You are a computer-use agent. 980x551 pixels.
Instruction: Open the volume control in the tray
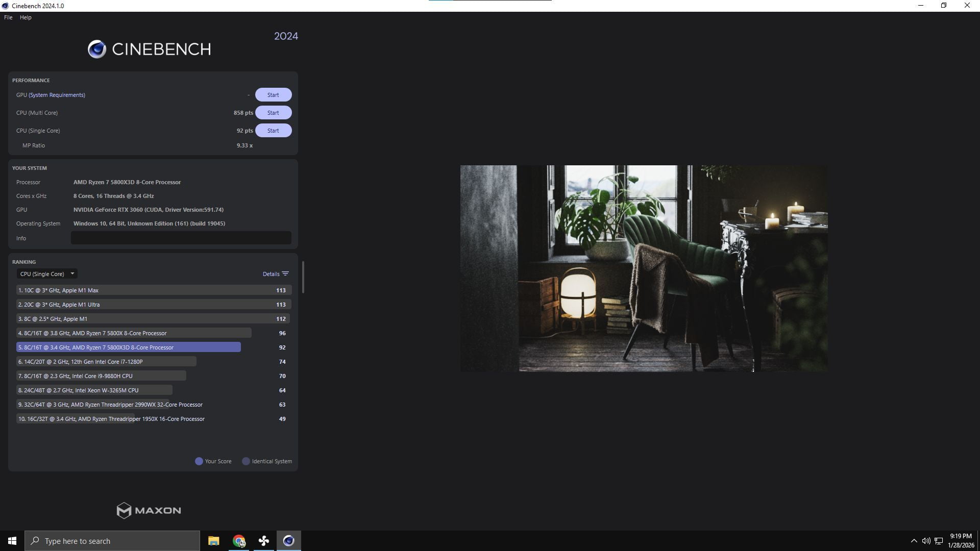click(926, 541)
